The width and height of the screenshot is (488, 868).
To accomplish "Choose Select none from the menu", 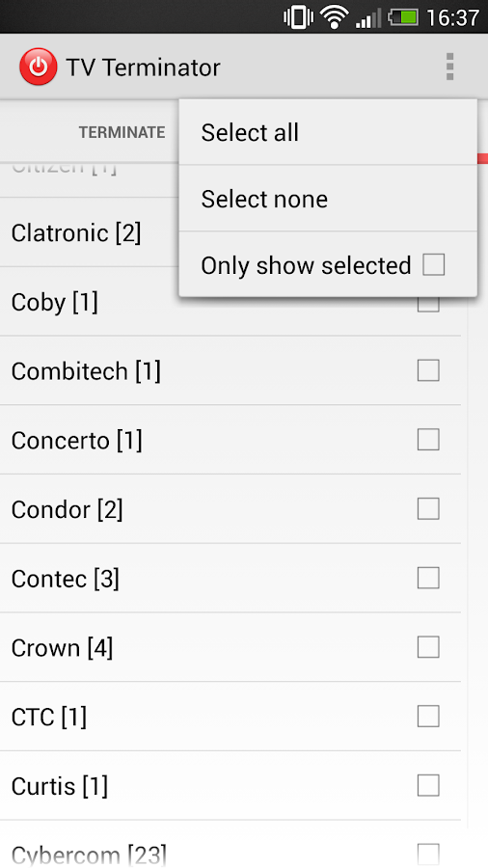I will click(328, 198).
